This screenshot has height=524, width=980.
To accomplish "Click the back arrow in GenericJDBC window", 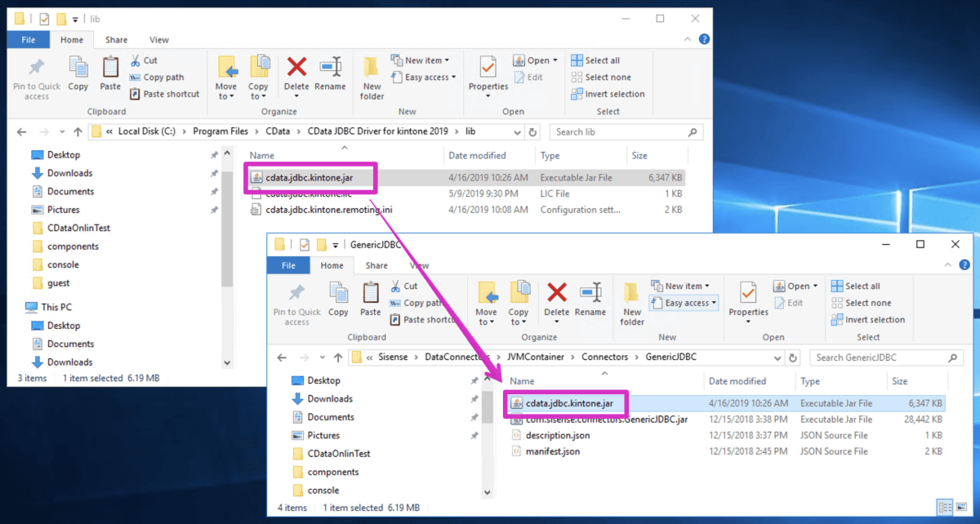I will [282, 357].
